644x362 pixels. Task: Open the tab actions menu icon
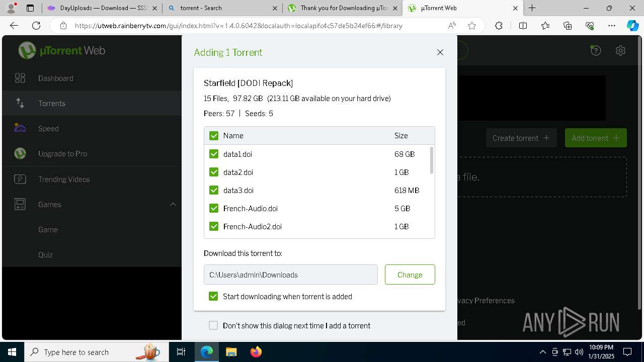pos(30,8)
